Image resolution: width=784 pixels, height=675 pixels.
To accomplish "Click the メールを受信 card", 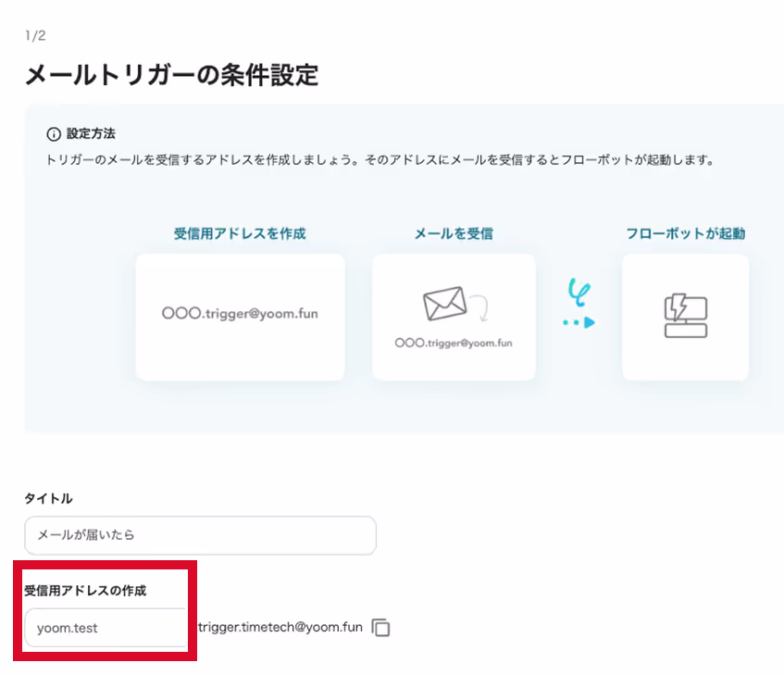I will pos(454,317).
